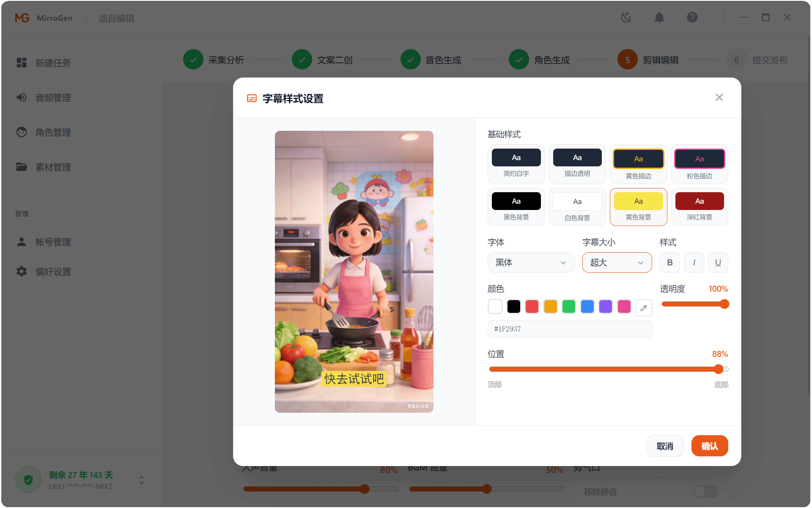
Task: Cancel the dialog with 取消
Action: tap(665, 445)
